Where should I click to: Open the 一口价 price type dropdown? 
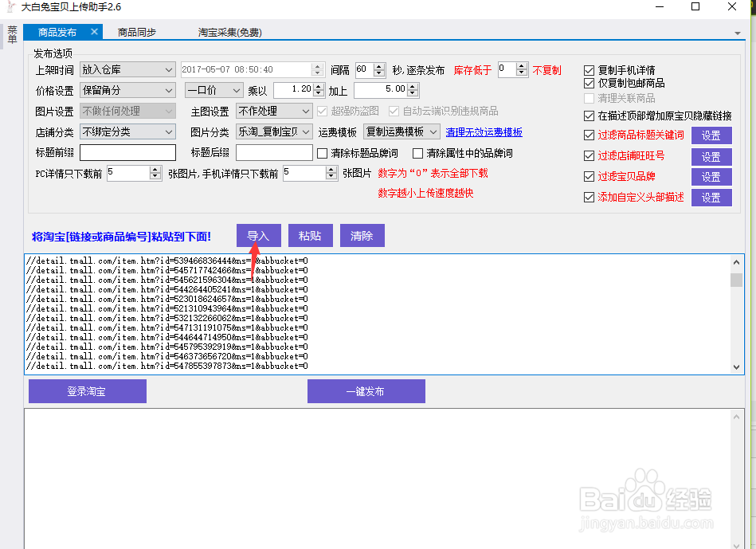coord(213,90)
